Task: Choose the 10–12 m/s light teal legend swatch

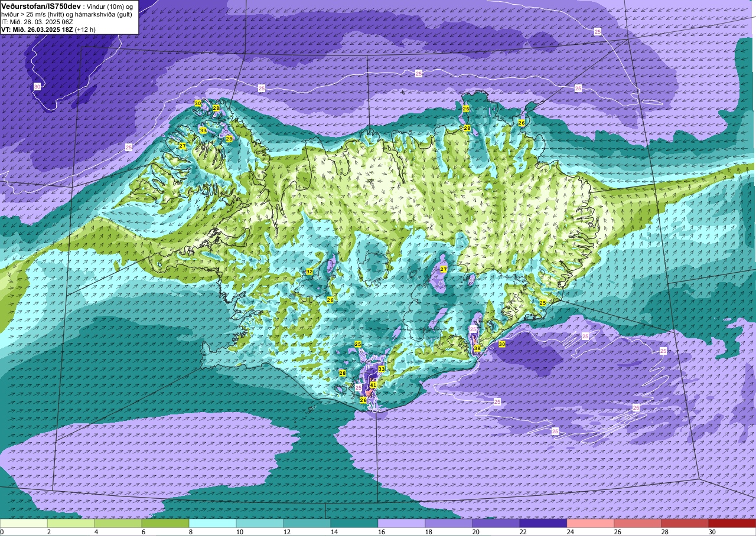Action: [x=260, y=523]
